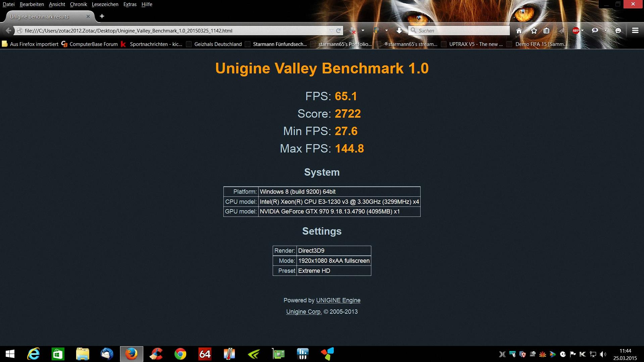Launch Windows Store from the taskbar
The image size is (644, 362).
pos(58,354)
